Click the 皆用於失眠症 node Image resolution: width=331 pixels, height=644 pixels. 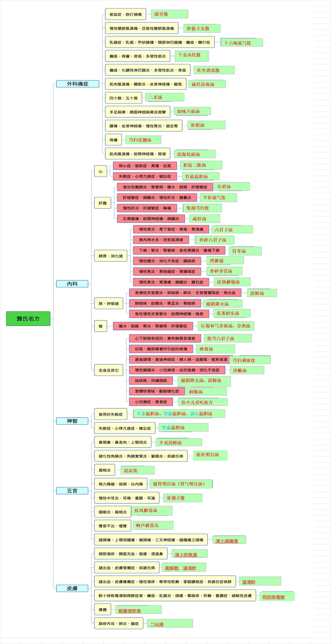111,414
